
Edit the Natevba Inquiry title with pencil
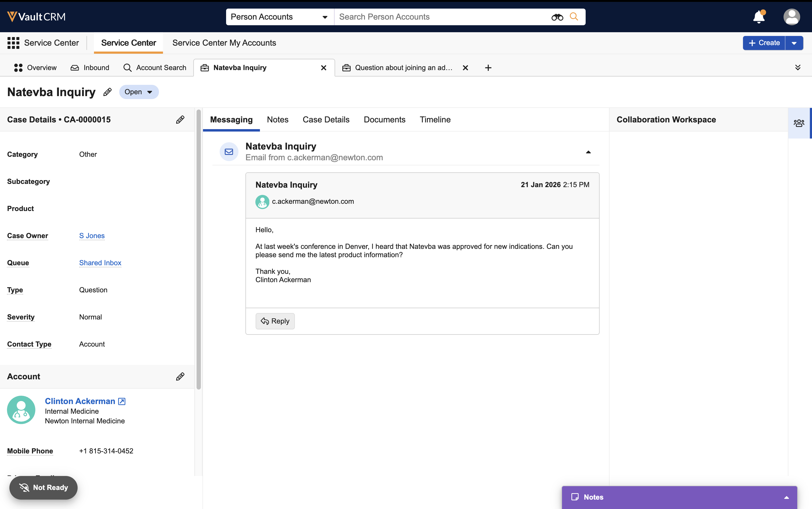[107, 92]
